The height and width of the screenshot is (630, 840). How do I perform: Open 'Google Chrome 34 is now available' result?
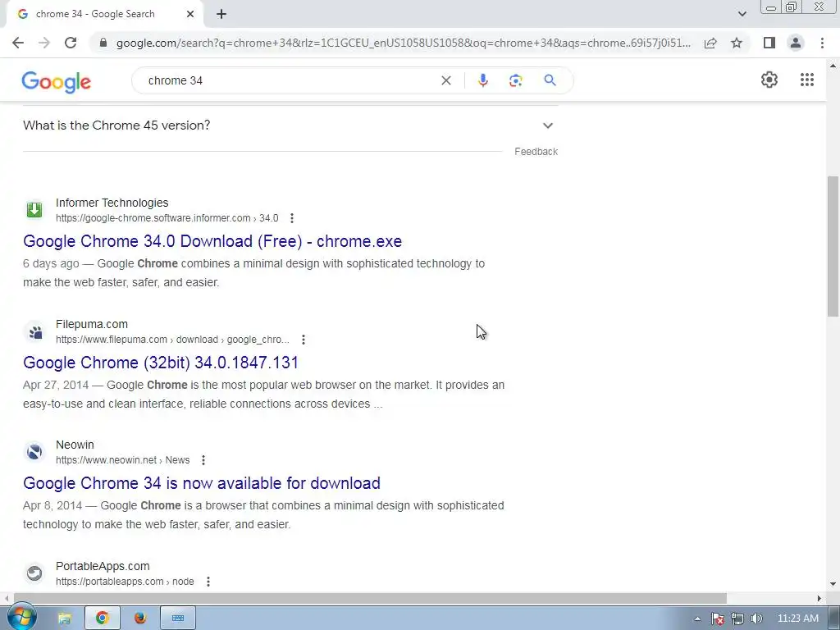[202, 483]
